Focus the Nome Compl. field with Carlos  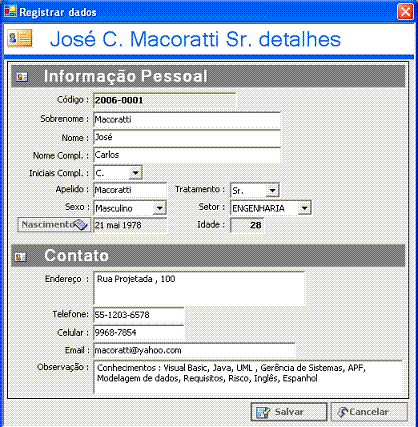pos(187,155)
